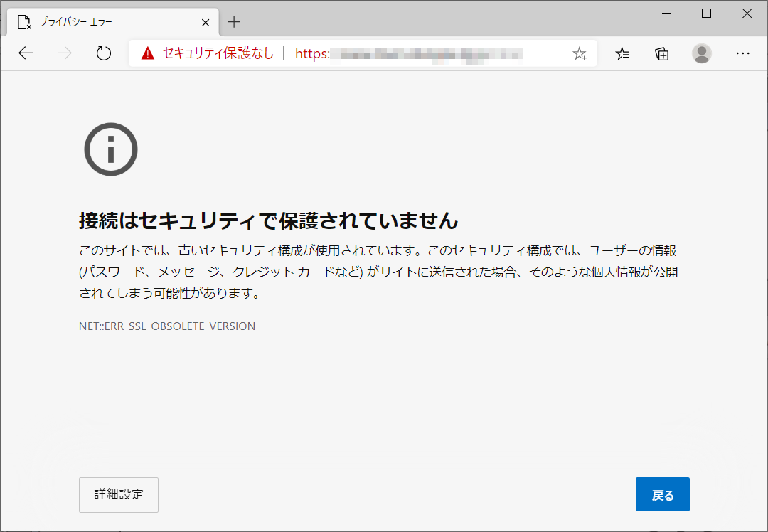This screenshot has width=768, height=532.
Task: Click the red security warning triangle
Action: tap(147, 53)
